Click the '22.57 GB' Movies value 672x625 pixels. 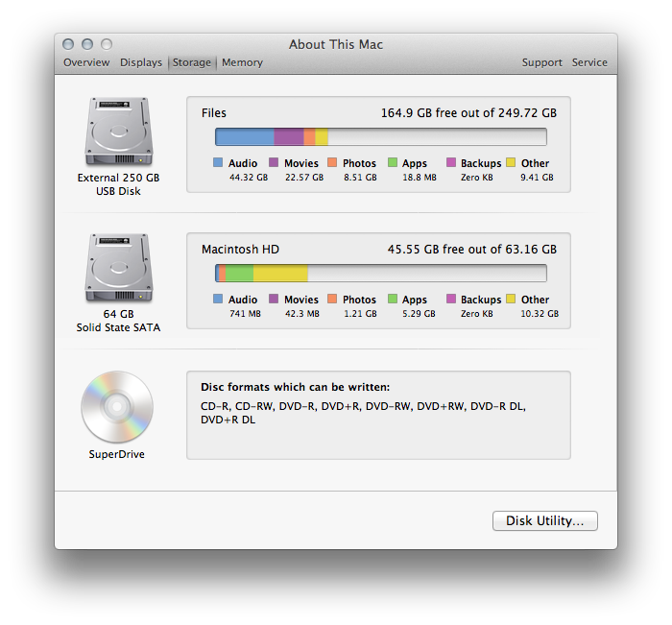[304, 178]
